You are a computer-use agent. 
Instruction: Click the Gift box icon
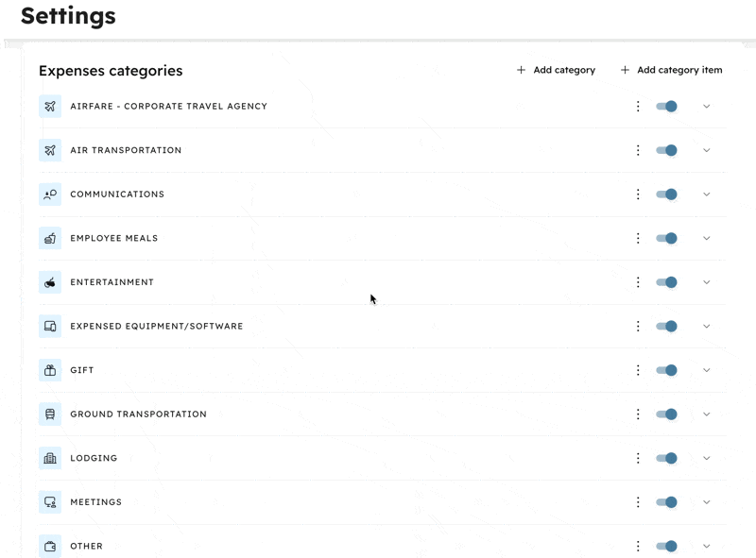50,370
